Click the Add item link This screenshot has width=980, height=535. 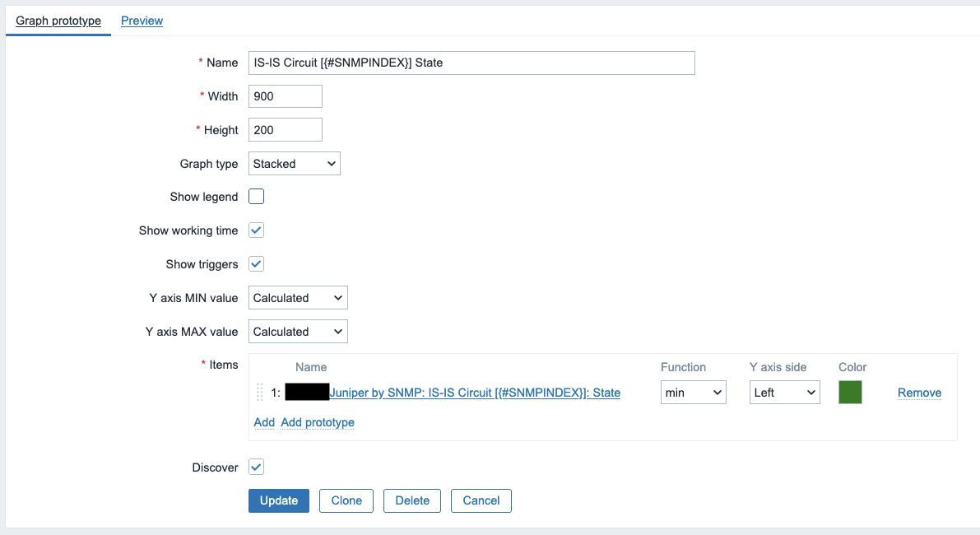click(x=264, y=422)
